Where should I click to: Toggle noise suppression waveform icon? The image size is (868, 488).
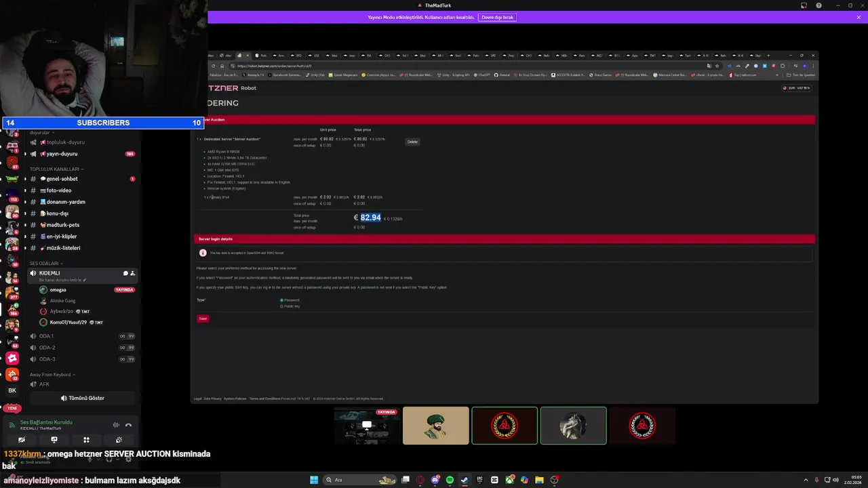116,425
